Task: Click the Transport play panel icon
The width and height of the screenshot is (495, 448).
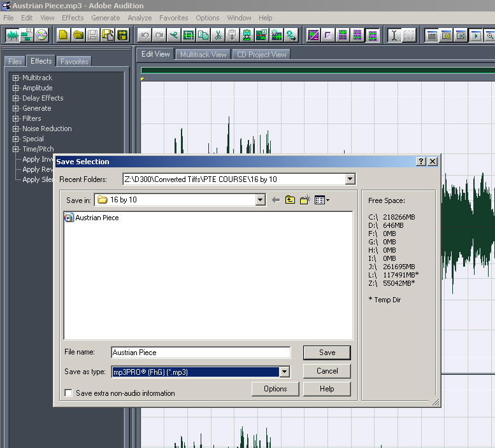Action: [x=475, y=35]
